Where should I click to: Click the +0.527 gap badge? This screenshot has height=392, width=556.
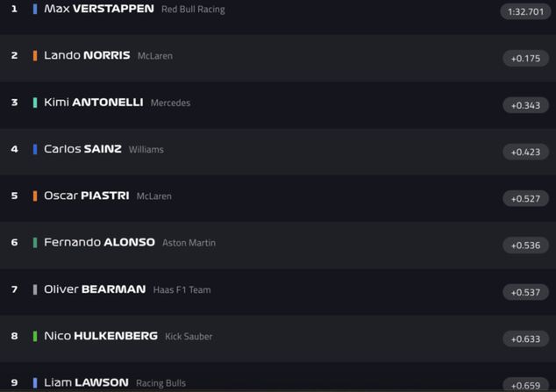pos(525,198)
